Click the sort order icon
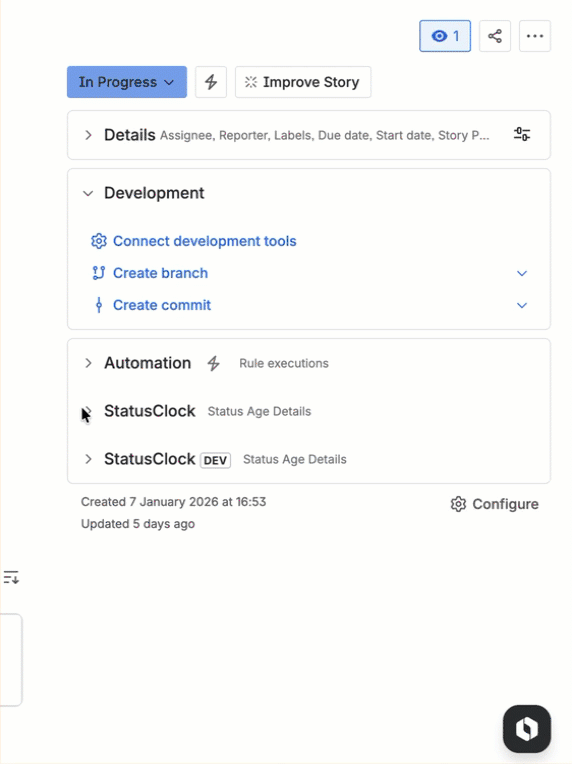Screen dimensions: 572x764 tap(11, 577)
